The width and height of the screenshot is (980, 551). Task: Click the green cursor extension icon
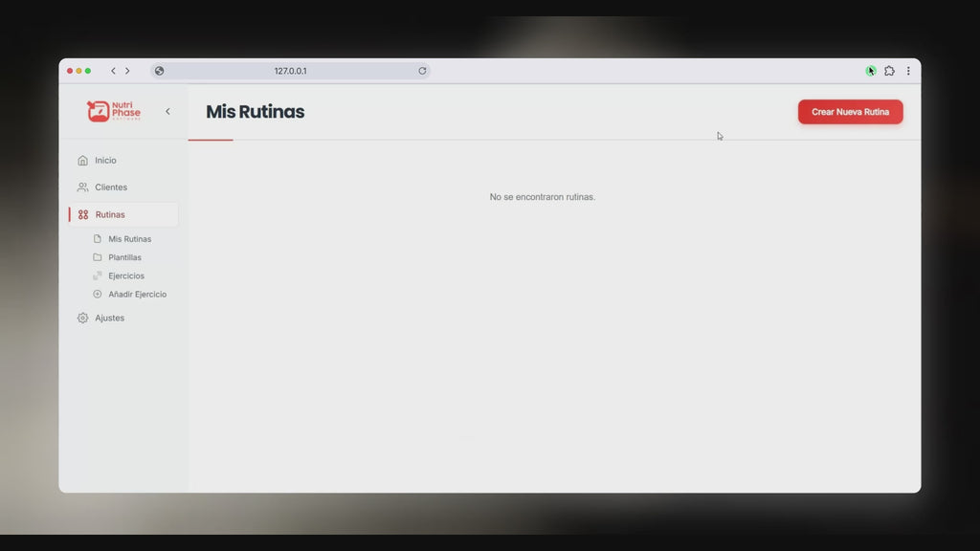point(871,71)
